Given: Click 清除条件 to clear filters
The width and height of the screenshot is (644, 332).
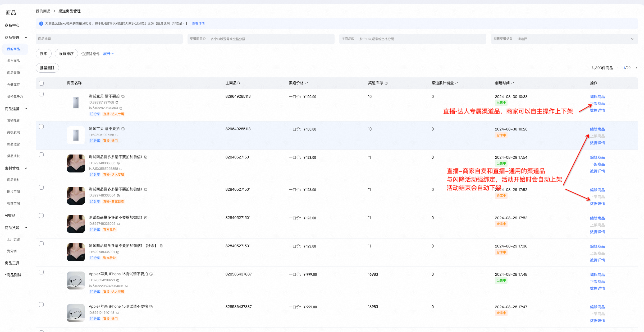Looking at the screenshot, I should point(91,54).
